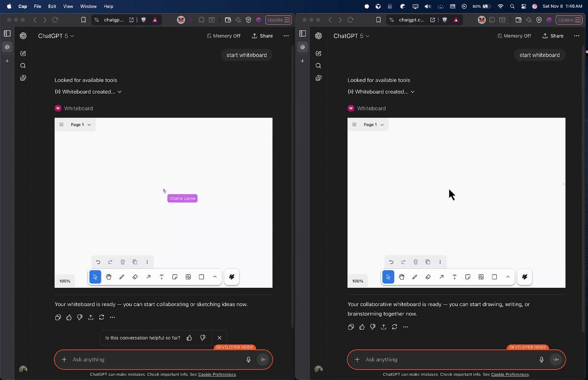
Task: Select the arrow tool in left whiteboard
Action: click(148, 277)
